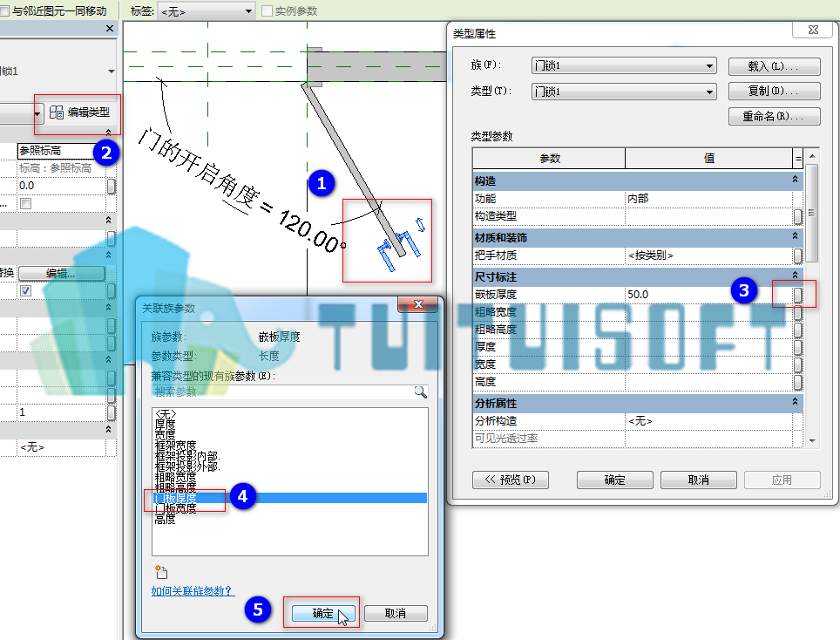This screenshot has height=640, width=840.
Task: Click 分析构造 value <无>
Action: click(x=708, y=421)
